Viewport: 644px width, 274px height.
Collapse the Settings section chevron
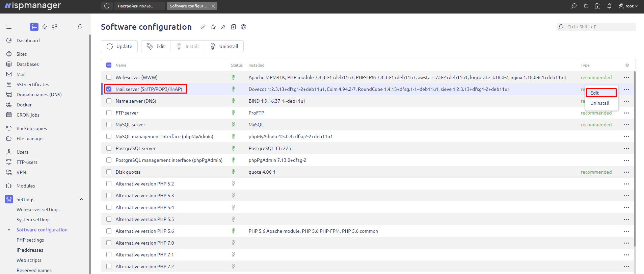[x=81, y=199]
